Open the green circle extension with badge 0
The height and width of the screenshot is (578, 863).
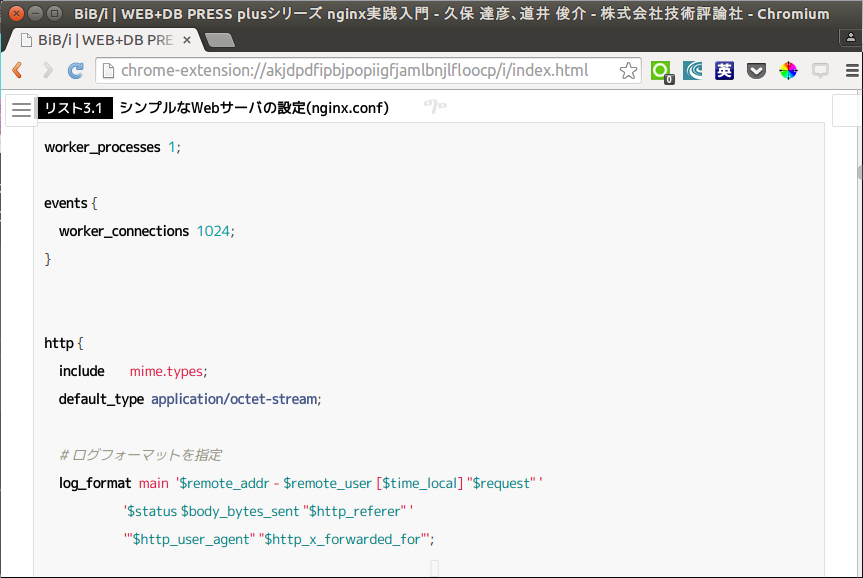(x=662, y=71)
